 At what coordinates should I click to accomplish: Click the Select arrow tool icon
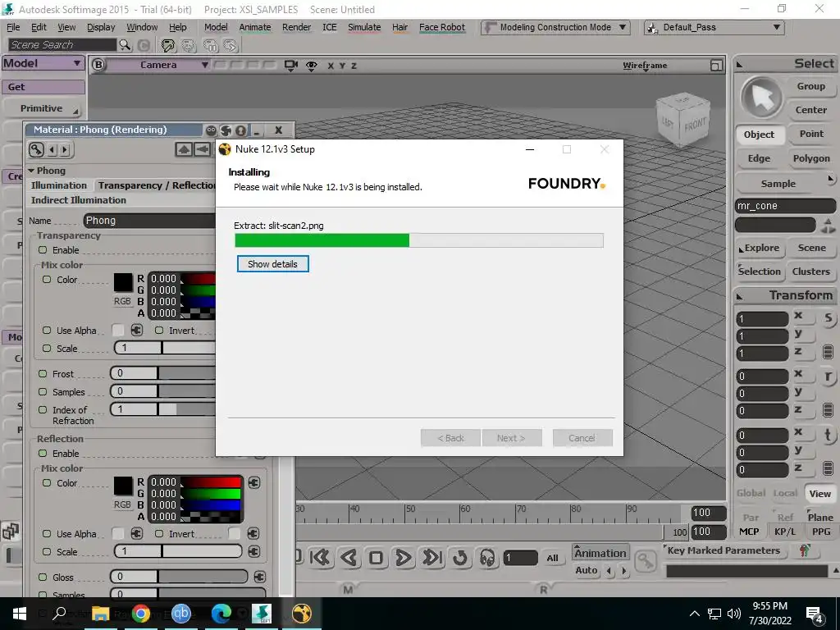coord(760,98)
